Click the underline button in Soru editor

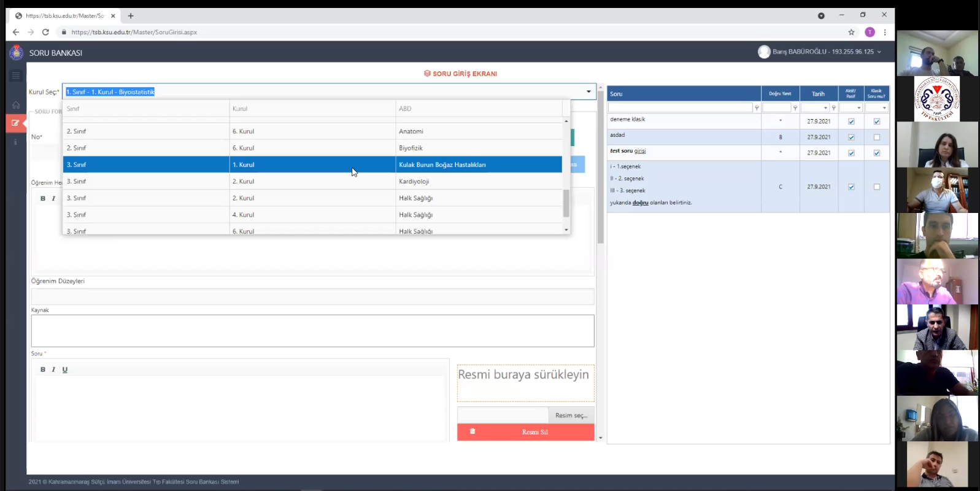point(64,369)
